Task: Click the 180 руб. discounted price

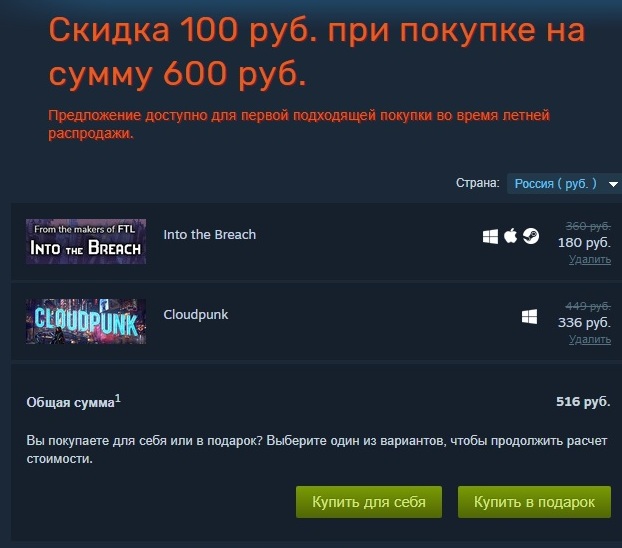Action: click(x=584, y=242)
